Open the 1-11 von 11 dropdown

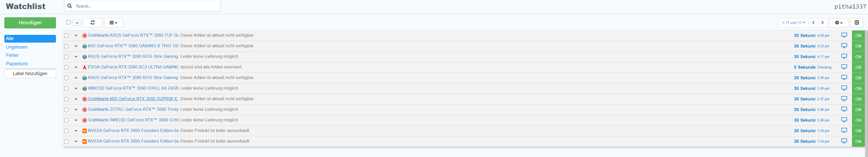[793, 22]
